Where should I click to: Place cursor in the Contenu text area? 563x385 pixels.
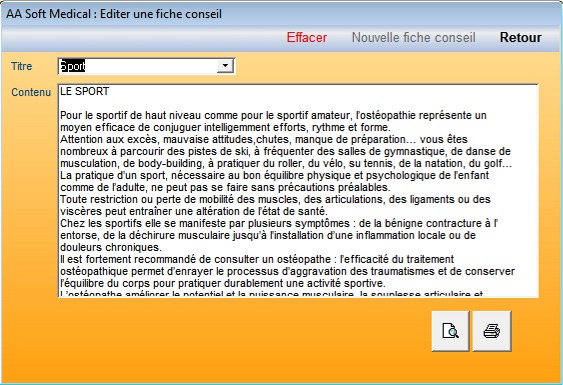(298, 191)
